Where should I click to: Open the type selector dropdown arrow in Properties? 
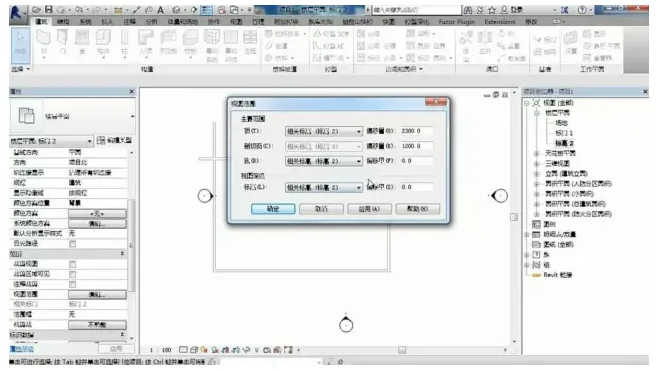coord(132,116)
